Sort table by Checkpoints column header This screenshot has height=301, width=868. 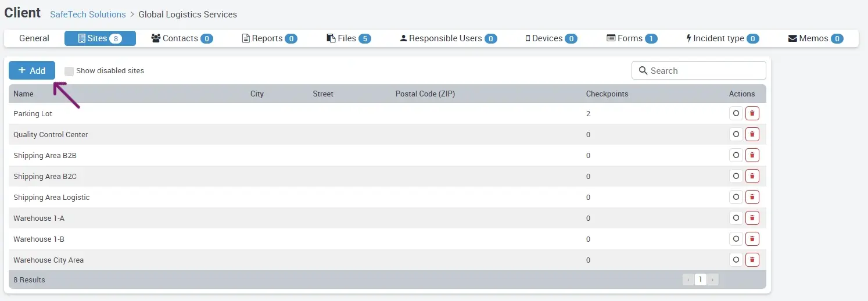[607, 94]
